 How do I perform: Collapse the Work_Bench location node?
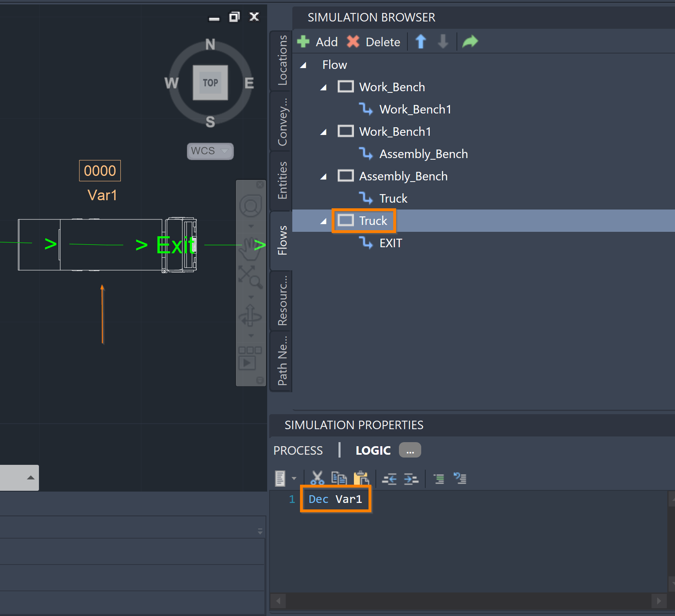[x=324, y=88]
